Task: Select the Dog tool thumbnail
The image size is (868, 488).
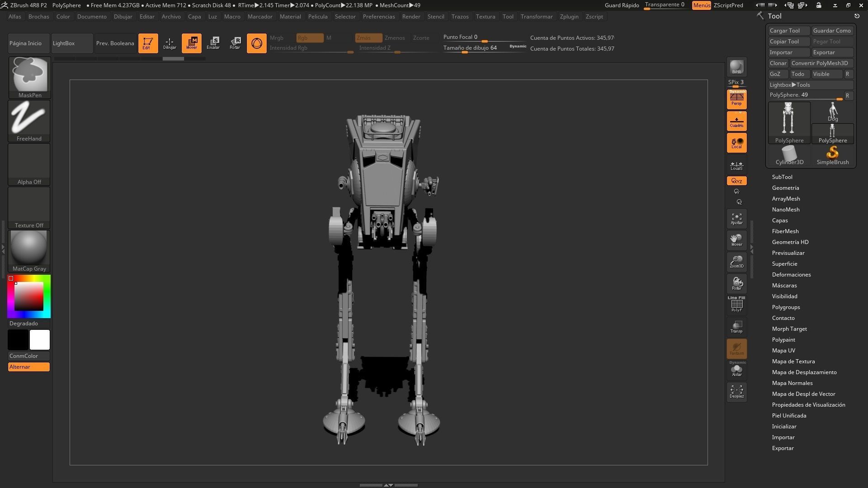Action: pyautogui.click(x=833, y=112)
